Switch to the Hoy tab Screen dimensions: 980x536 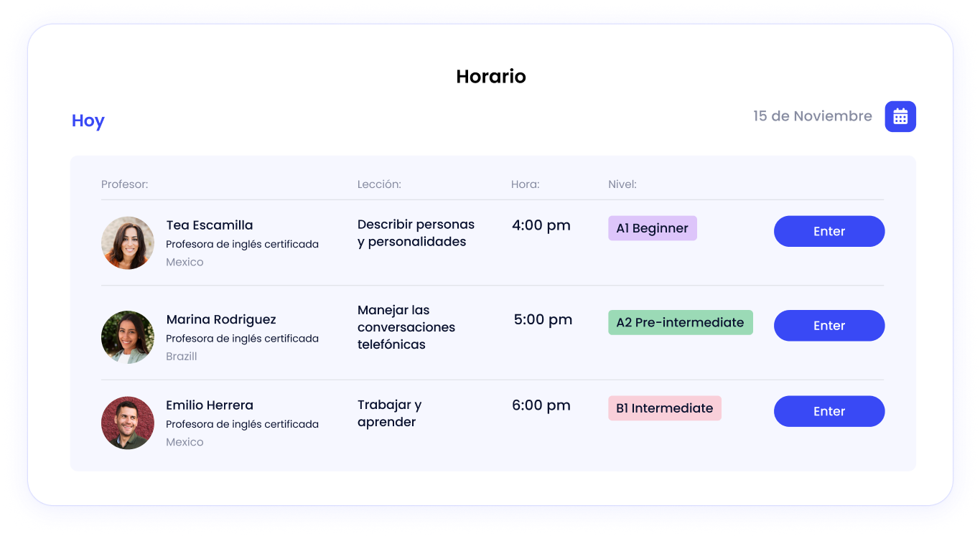coord(88,121)
